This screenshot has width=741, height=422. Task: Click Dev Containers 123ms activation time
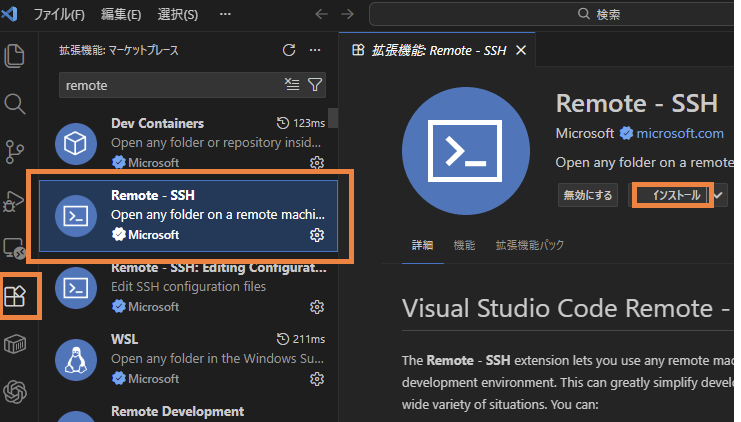click(x=301, y=123)
